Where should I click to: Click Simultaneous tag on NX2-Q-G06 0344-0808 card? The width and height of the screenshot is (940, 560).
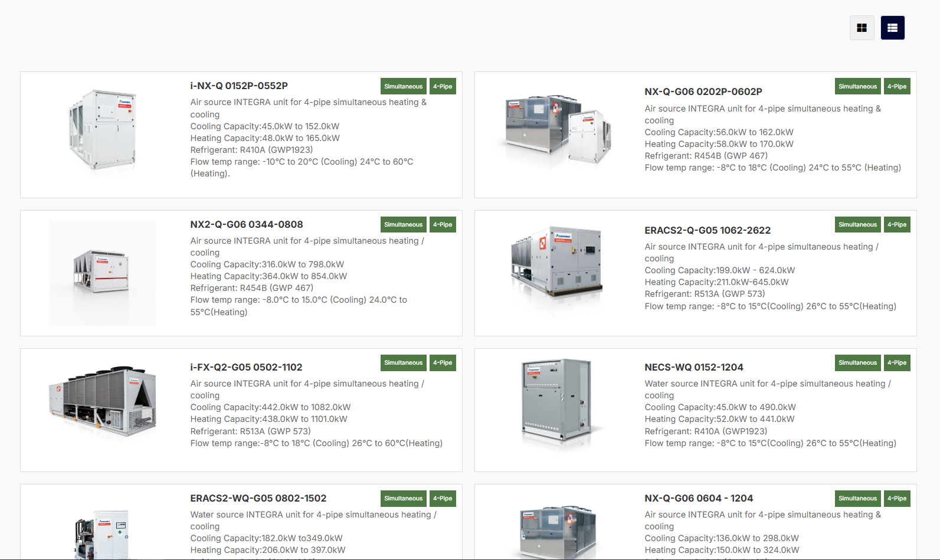click(x=403, y=224)
